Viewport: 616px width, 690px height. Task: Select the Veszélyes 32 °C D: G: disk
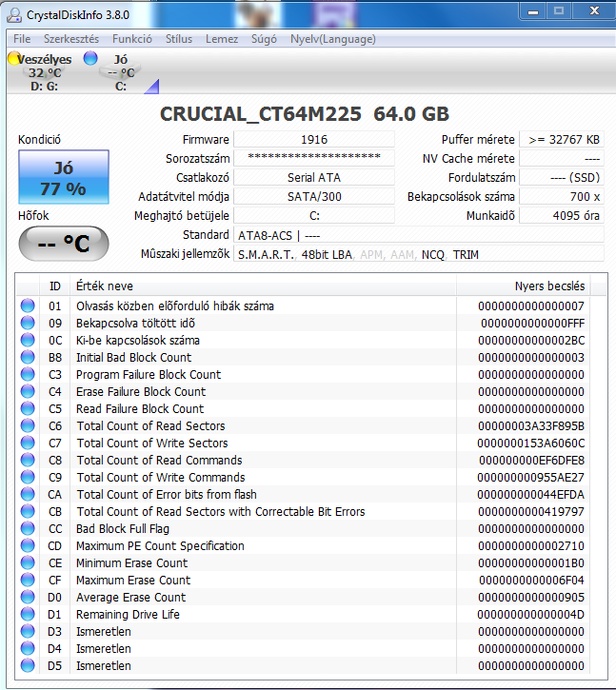(44, 72)
